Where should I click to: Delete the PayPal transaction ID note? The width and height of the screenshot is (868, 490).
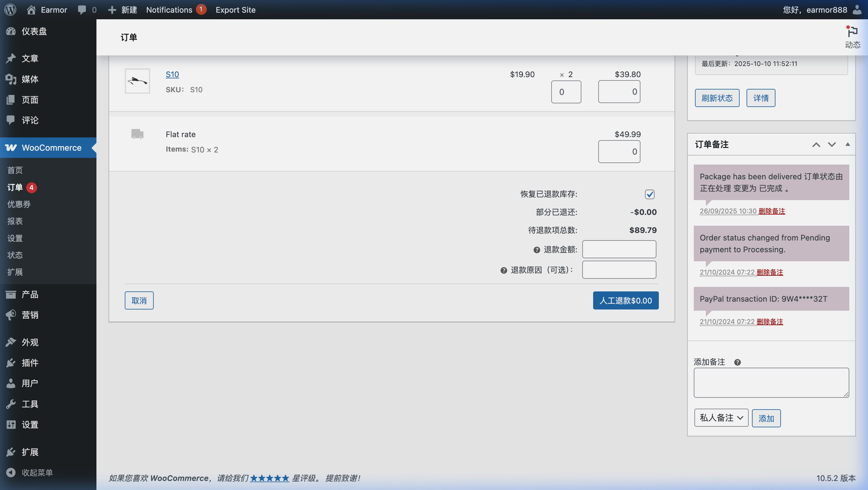point(770,322)
